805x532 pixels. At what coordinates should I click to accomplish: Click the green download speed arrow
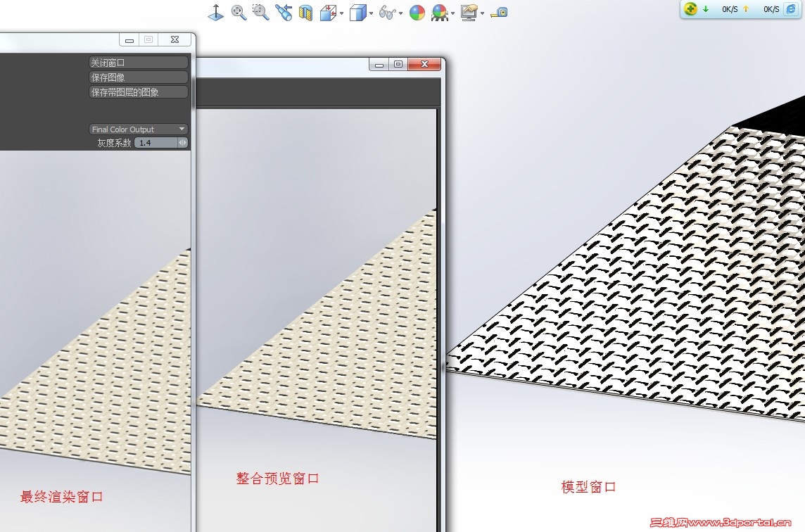click(706, 8)
